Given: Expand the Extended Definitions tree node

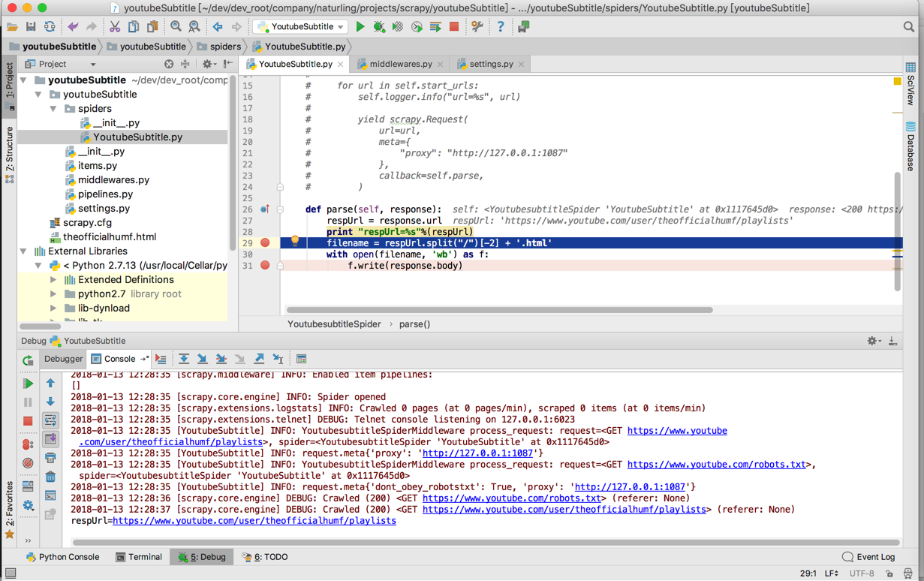Looking at the screenshot, I should [x=53, y=280].
